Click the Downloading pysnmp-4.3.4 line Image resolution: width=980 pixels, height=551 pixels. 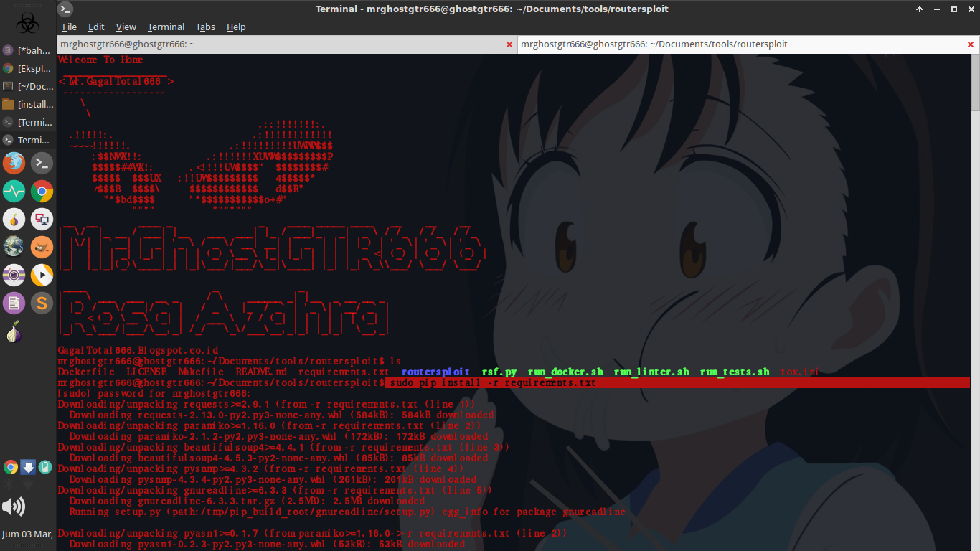[x=273, y=479]
